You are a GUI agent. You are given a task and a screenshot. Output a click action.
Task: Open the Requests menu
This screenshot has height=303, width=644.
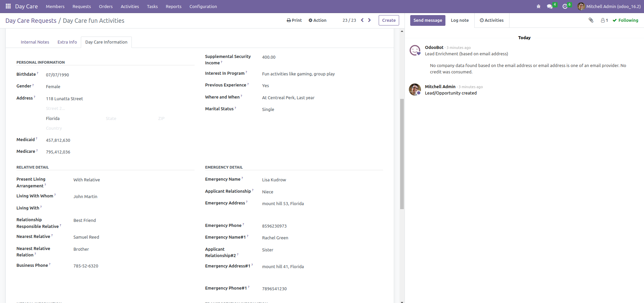point(82,6)
